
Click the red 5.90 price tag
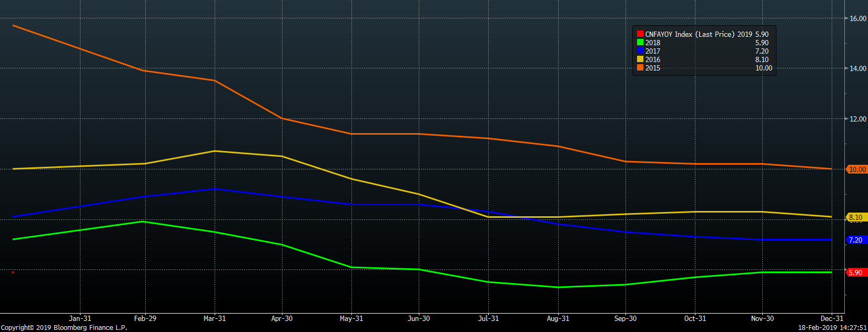click(856, 273)
